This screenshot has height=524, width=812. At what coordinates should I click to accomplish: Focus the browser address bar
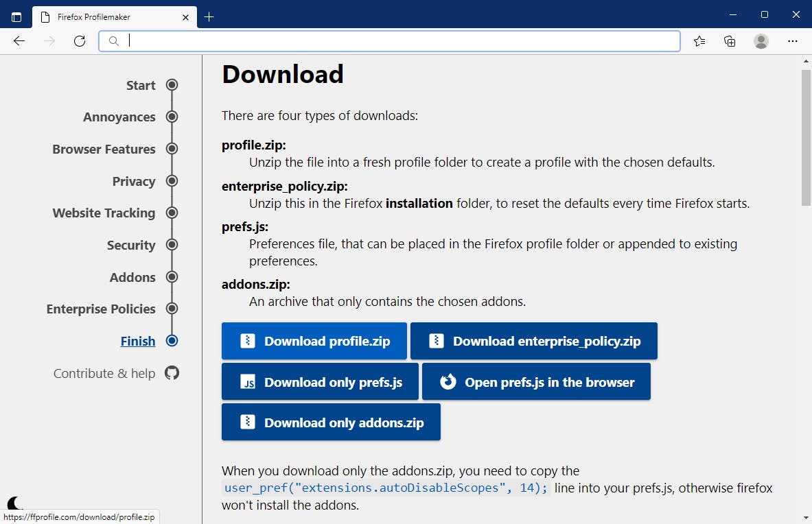click(x=389, y=41)
